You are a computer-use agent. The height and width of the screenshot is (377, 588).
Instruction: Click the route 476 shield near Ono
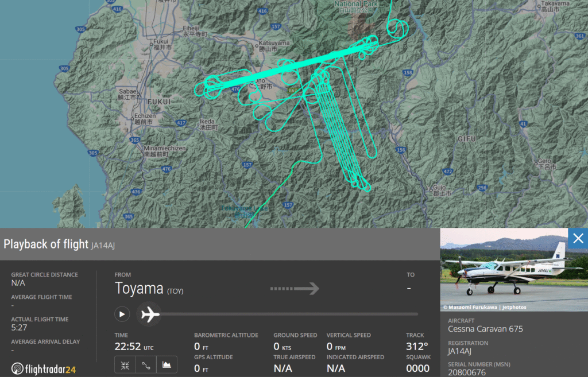235,89
